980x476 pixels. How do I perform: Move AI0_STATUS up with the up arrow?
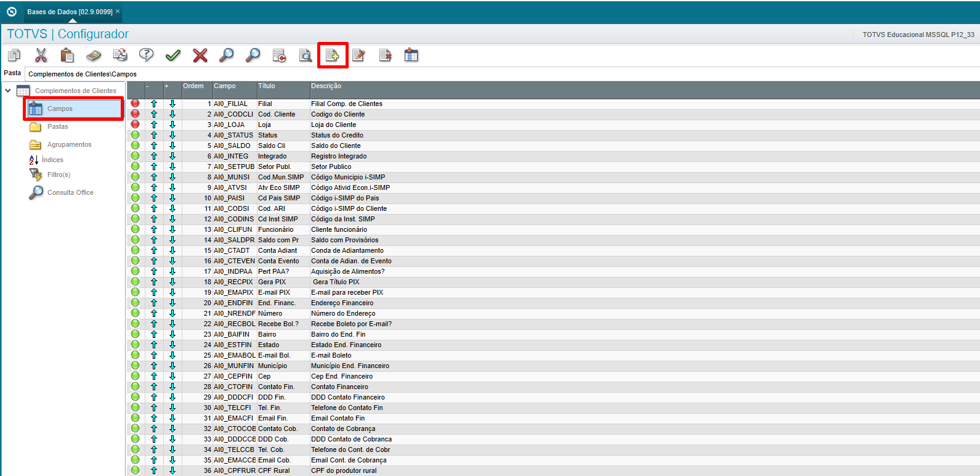click(x=154, y=135)
